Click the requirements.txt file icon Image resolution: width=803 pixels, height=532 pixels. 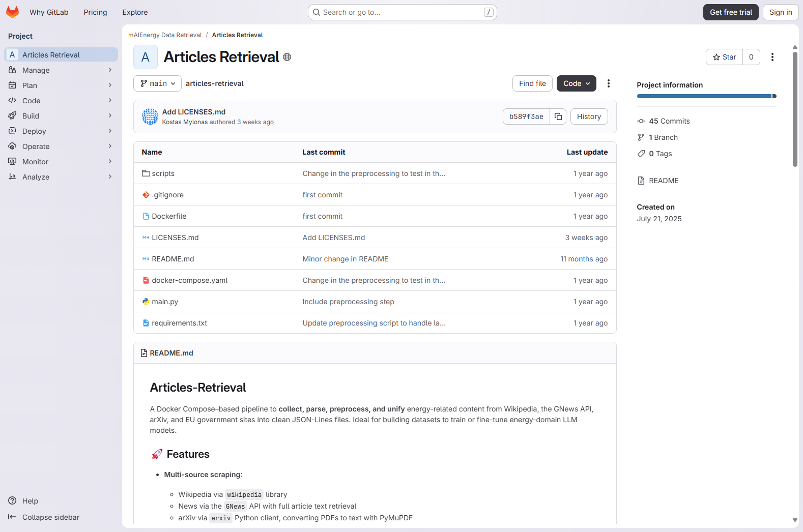(146, 323)
